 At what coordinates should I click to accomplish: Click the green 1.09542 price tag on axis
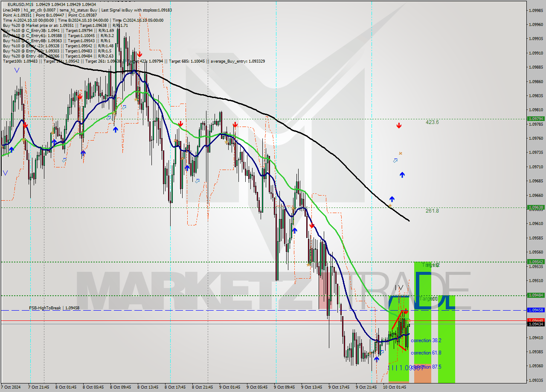pyautogui.click(x=536, y=262)
